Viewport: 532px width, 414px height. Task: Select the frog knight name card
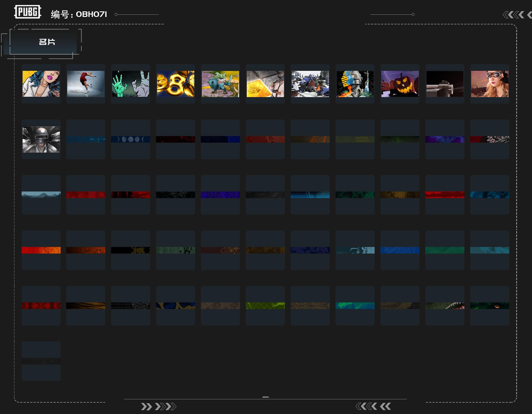coord(220,84)
